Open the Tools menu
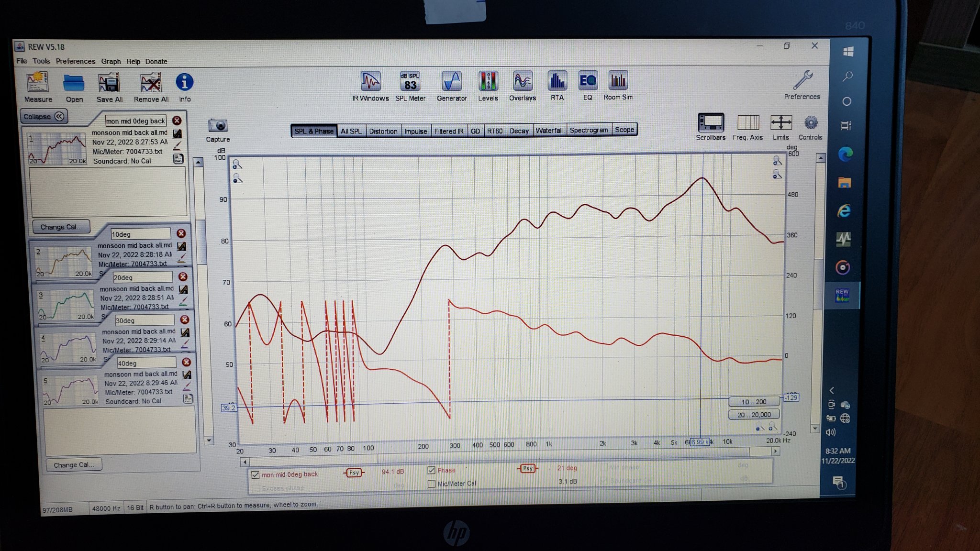980x551 pixels. click(41, 61)
